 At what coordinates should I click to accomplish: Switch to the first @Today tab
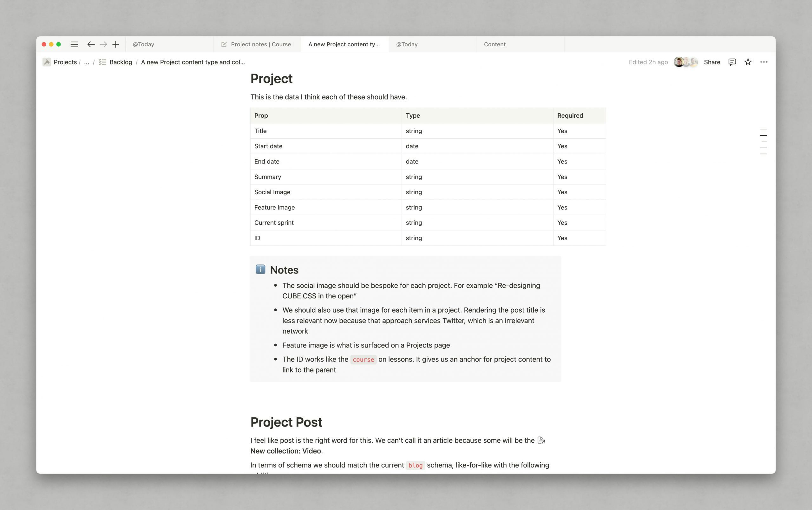coord(169,44)
